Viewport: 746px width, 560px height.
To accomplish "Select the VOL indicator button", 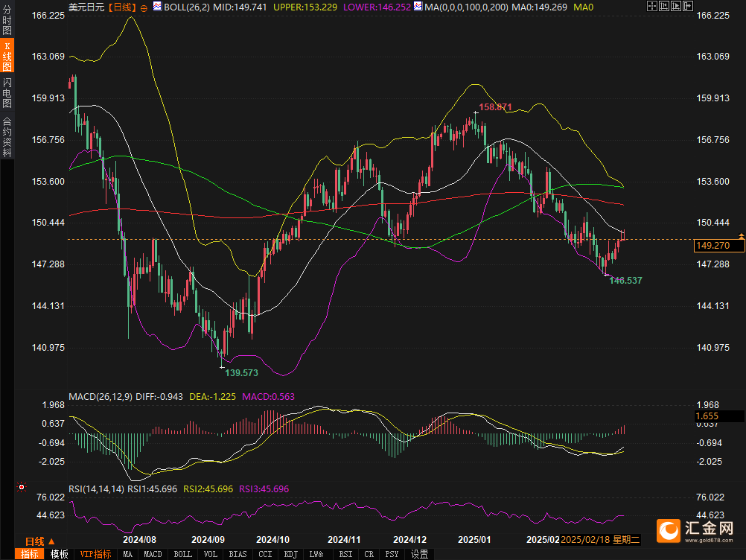I will pyautogui.click(x=210, y=554).
